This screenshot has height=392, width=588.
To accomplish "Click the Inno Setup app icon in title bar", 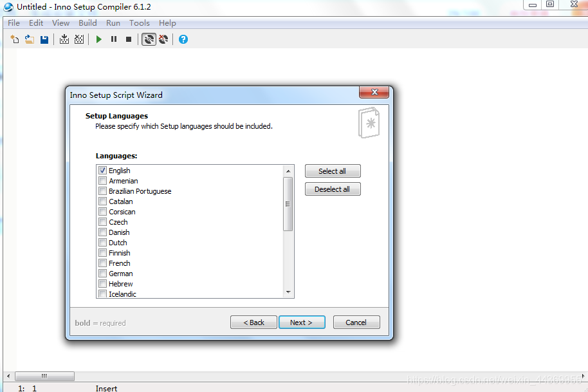I will (8, 6).
